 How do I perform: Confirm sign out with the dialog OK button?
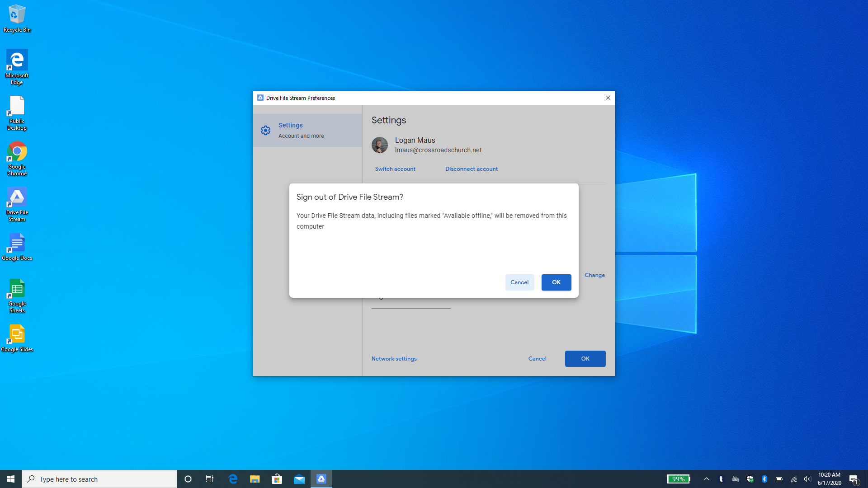(556, 282)
